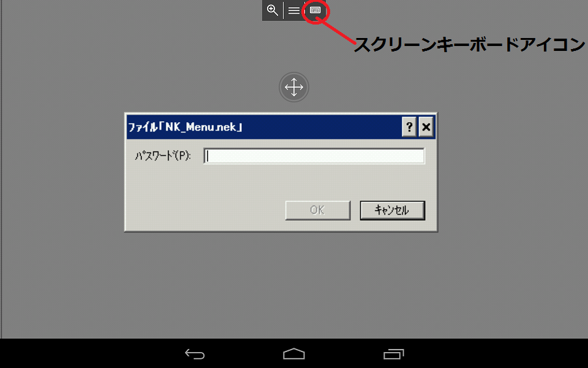Go back with the Android back arrow
Image resolution: width=588 pixels, height=368 pixels.
(x=195, y=354)
